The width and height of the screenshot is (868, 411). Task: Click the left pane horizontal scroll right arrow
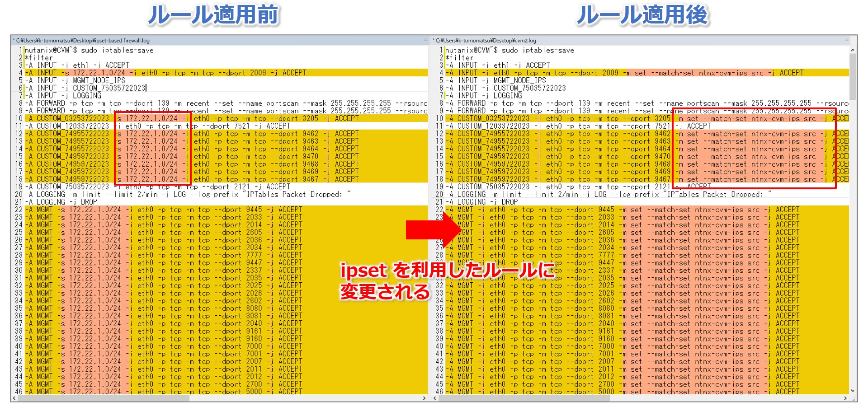point(424,398)
